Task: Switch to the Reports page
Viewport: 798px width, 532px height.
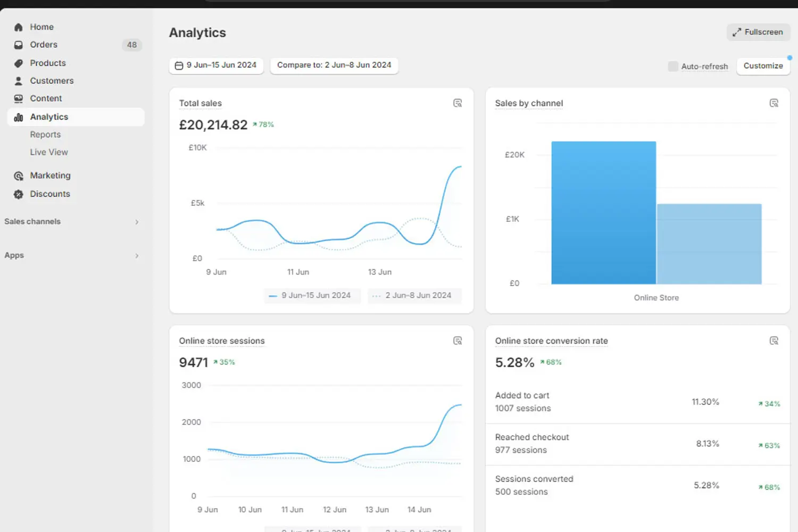Action: (x=45, y=134)
